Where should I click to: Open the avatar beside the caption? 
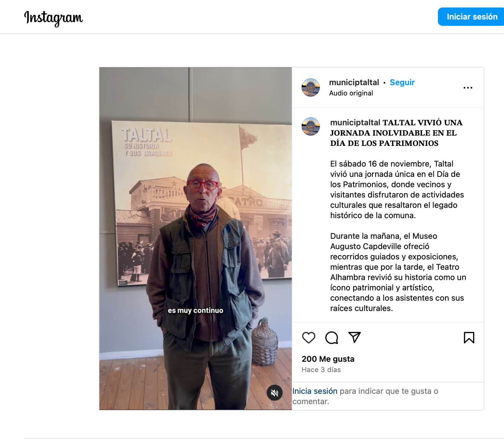point(311,126)
